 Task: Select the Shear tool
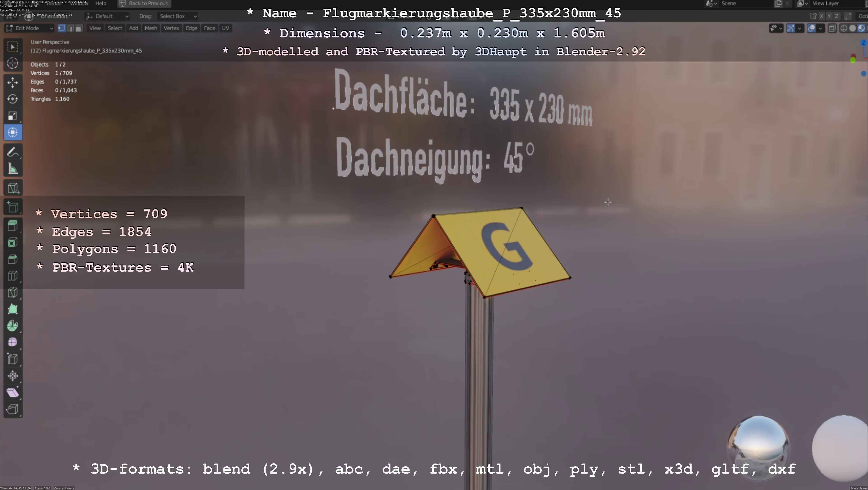pyautogui.click(x=13, y=392)
